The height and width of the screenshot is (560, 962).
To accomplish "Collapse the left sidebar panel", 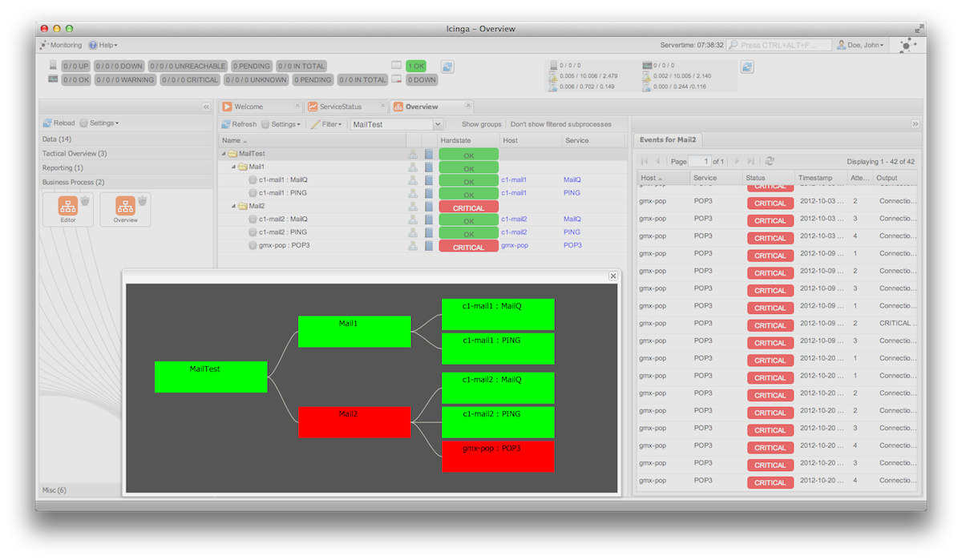I will (x=206, y=107).
